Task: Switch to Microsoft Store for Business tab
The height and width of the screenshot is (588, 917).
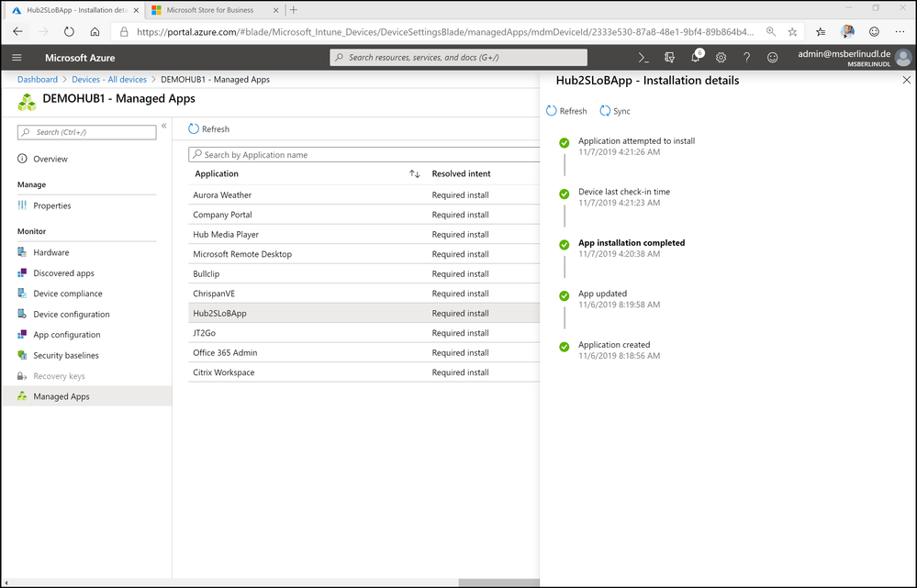Action: (x=210, y=10)
